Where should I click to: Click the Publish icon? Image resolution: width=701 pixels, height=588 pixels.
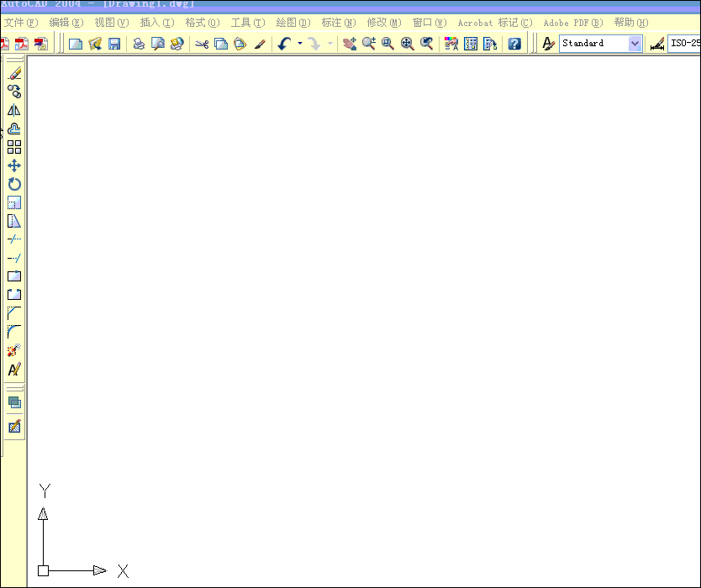[x=177, y=44]
